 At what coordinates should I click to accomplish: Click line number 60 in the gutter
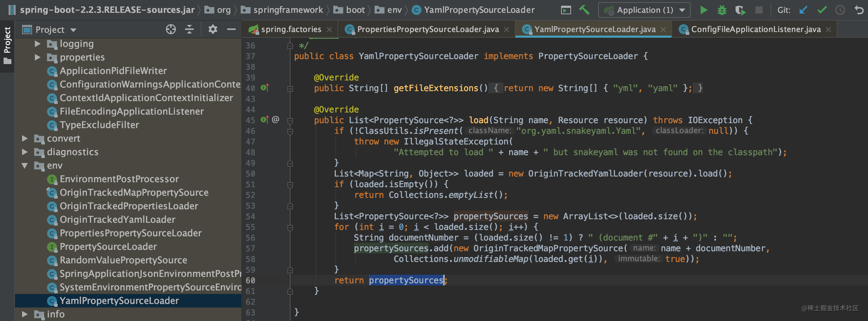click(250, 280)
